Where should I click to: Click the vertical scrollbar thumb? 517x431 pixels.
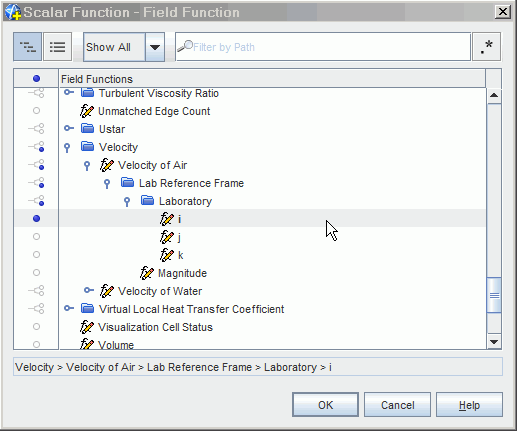(494, 295)
